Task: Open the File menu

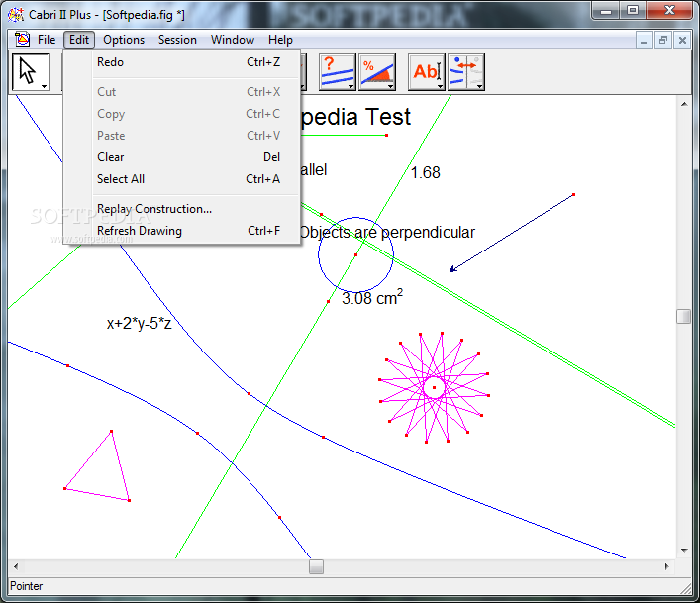Action: click(47, 40)
